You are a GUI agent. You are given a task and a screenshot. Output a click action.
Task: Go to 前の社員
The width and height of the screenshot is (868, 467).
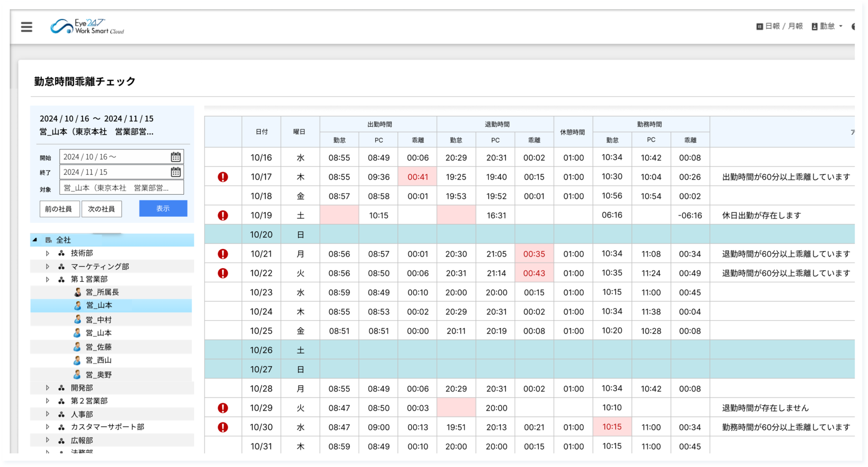point(59,209)
